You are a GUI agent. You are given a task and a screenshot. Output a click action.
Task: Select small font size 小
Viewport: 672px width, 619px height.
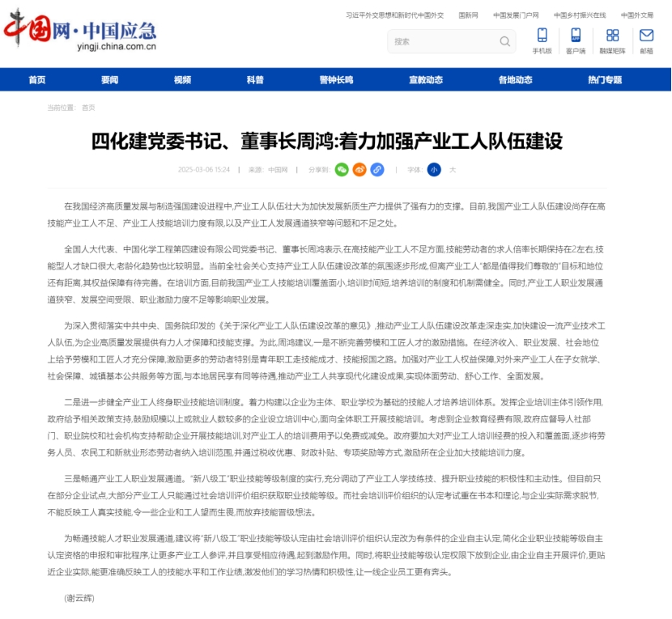tap(434, 170)
